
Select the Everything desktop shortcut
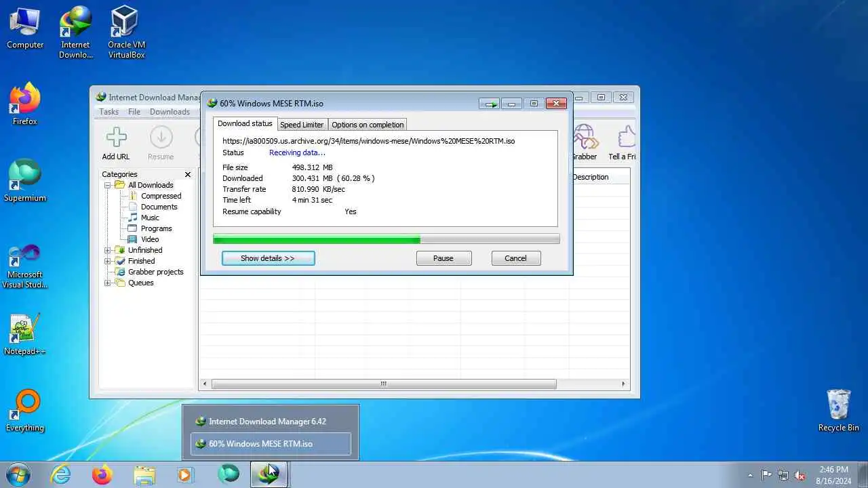point(25,411)
